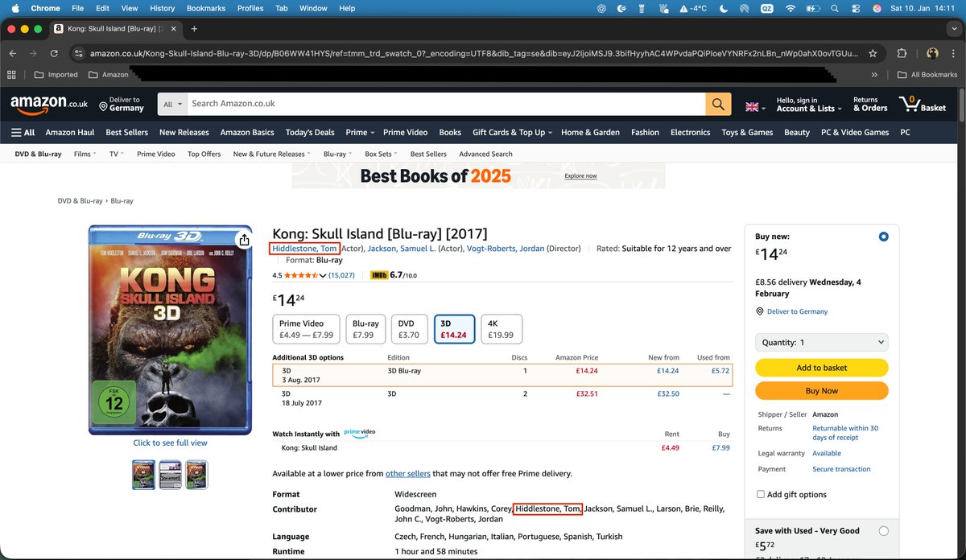Expand the Box Sets subnav dropdown
966x560 pixels.
coord(381,154)
